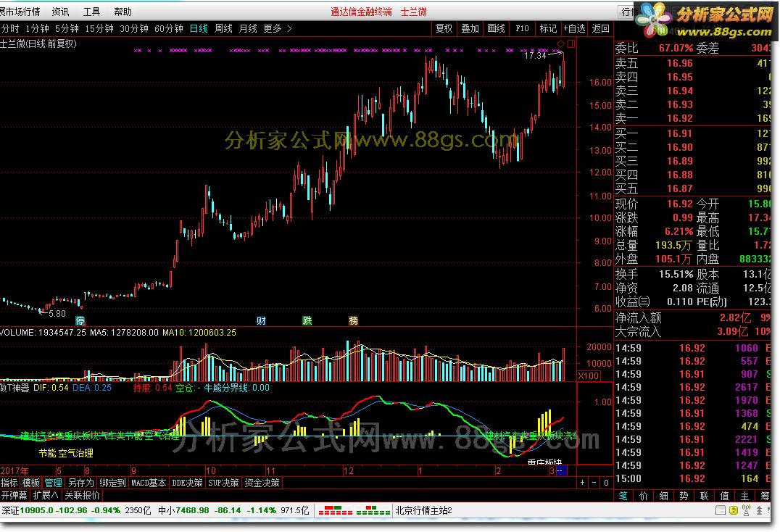Select the DDE决策 template
The width and height of the screenshot is (780, 532).
pyautogui.click(x=187, y=483)
